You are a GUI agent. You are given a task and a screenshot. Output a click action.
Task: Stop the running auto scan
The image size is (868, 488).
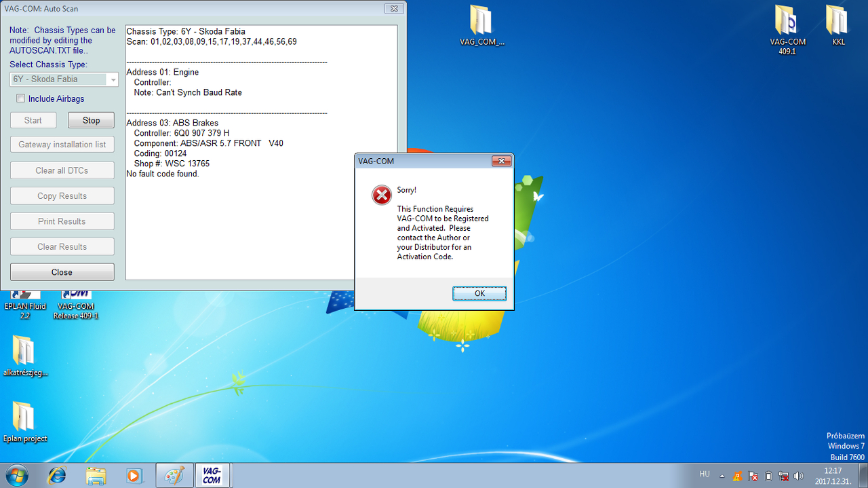[91, 120]
